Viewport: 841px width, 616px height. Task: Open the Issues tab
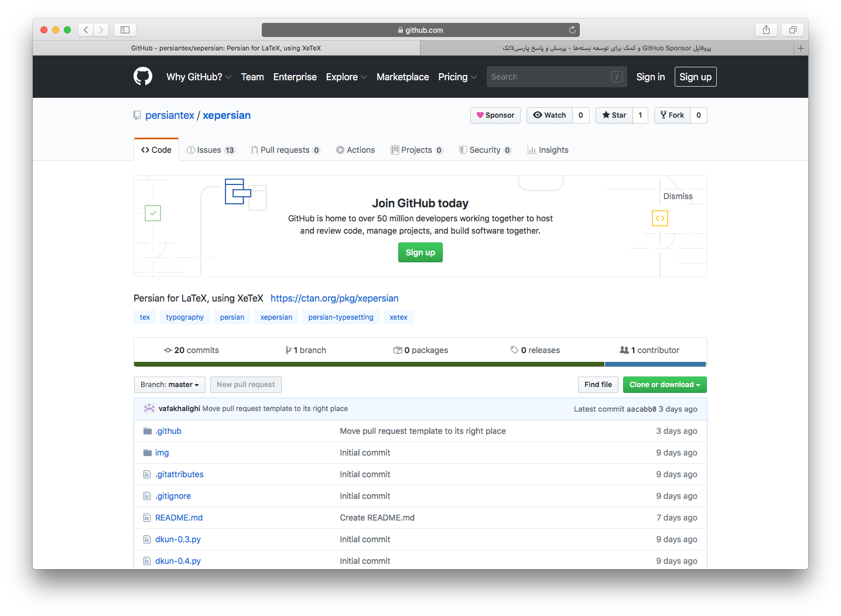(x=211, y=150)
